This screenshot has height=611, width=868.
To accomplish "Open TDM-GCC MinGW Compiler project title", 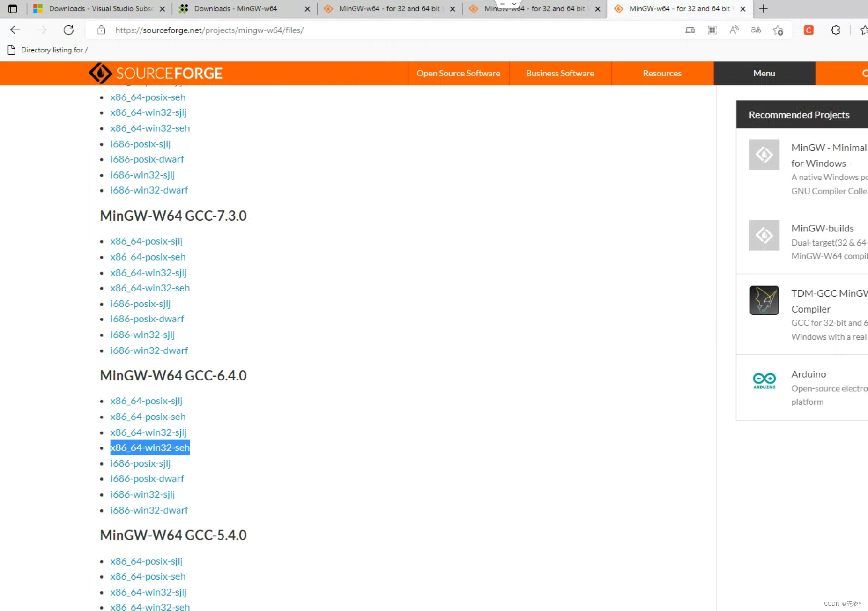I will tap(829, 301).
